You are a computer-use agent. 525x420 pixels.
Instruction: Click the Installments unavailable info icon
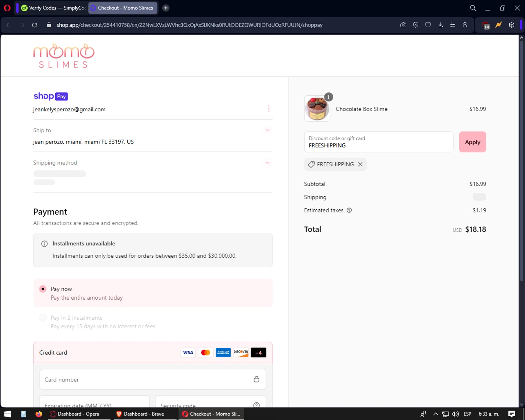[44, 244]
